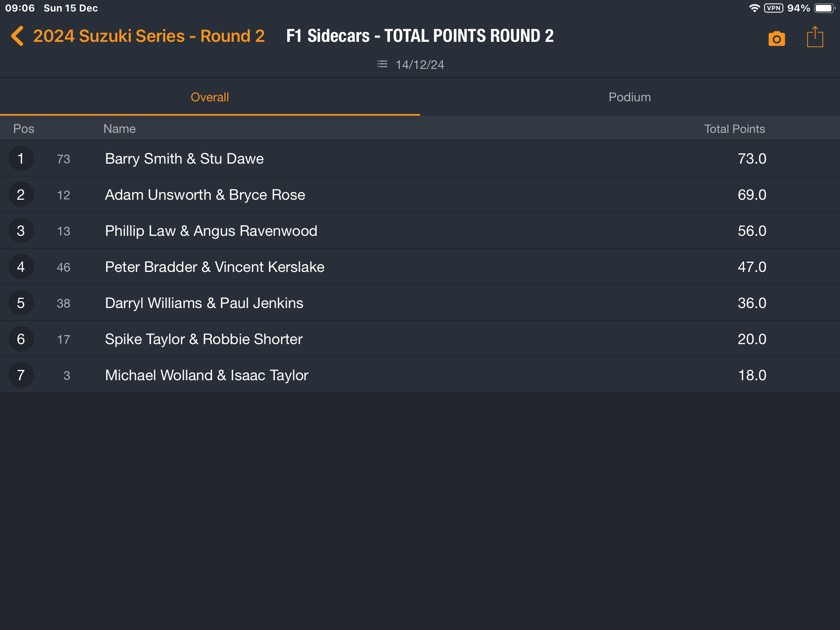Tap the camera screenshot icon
This screenshot has width=840, height=630.
pyautogui.click(x=776, y=39)
